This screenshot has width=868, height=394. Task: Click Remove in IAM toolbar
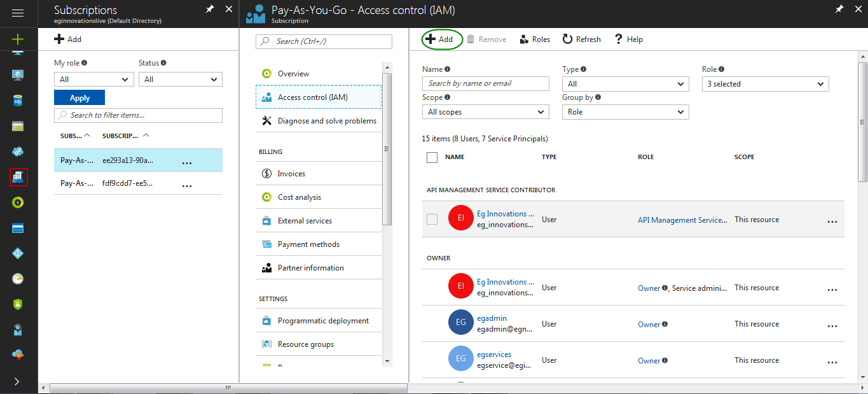click(x=486, y=39)
